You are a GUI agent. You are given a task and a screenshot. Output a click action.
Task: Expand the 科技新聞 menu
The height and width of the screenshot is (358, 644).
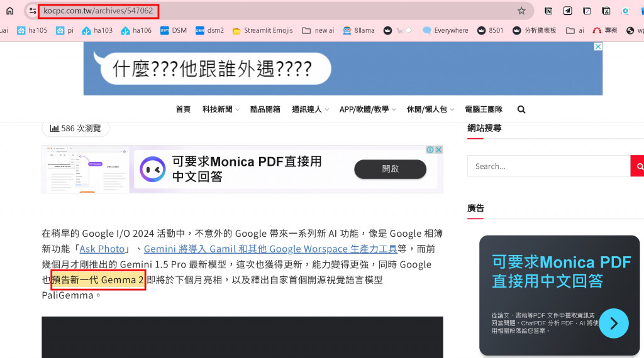(x=221, y=109)
